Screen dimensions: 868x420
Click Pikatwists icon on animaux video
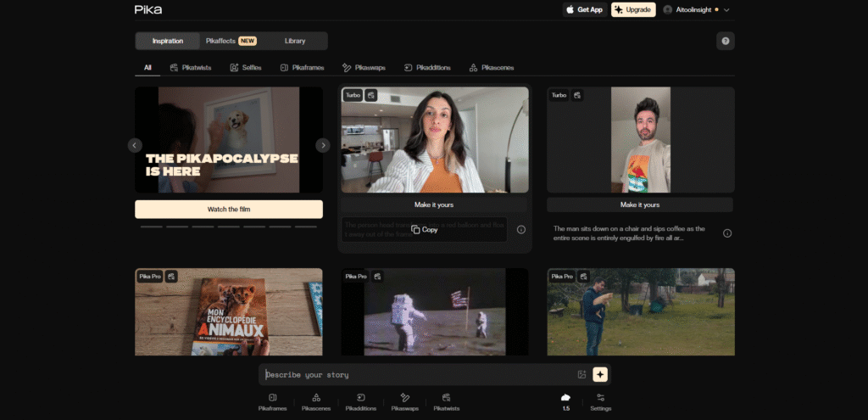(x=171, y=277)
